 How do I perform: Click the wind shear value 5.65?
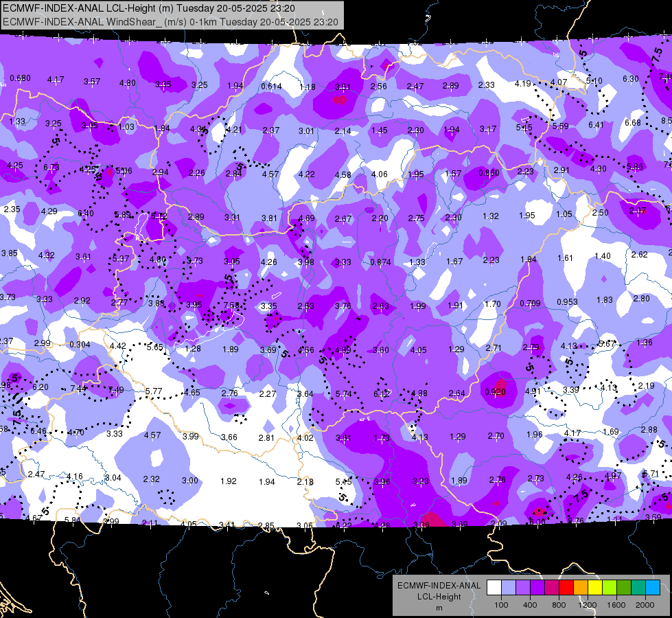154,347
